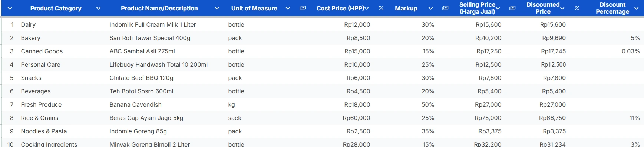This screenshot has width=644, height=147.
Task: Click Sari Roti Tawar Special 400g cell
Action: (x=150, y=38)
